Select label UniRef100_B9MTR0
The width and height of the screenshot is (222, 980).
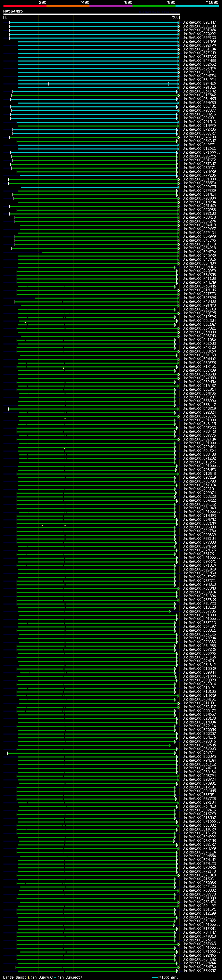point(199,252)
